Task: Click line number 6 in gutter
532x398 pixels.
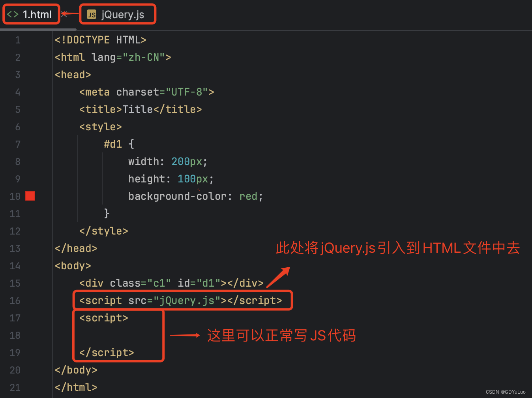Action: click(x=18, y=127)
